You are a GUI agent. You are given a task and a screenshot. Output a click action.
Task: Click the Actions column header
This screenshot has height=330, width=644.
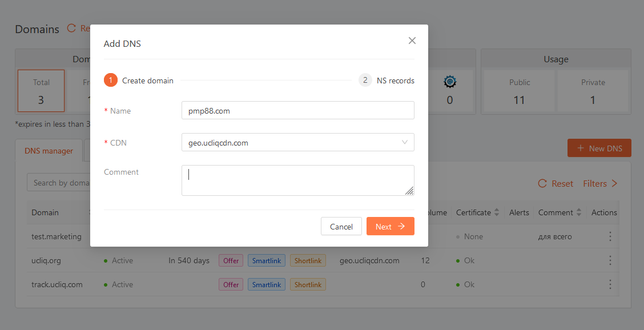pyautogui.click(x=604, y=212)
